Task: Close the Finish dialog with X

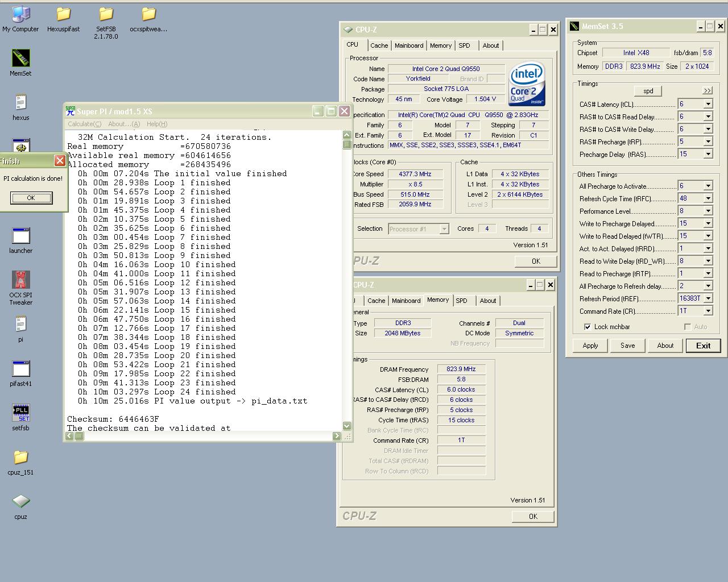Action: coord(60,161)
